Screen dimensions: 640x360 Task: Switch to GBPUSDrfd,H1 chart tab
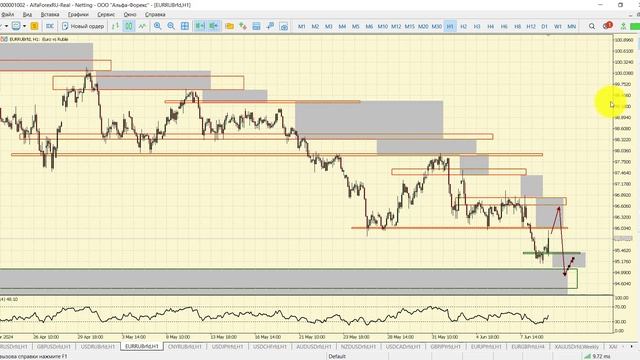click(x=53, y=347)
